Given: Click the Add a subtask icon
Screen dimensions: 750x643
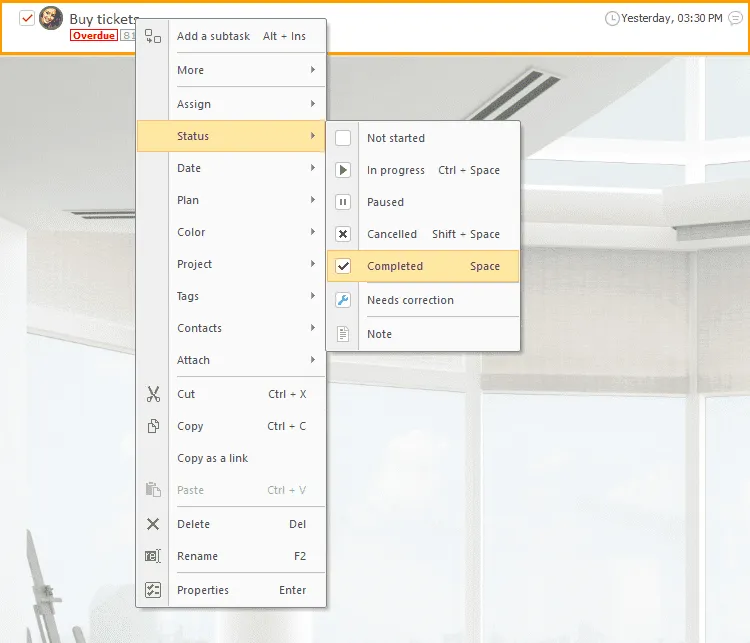Looking at the screenshot, I should point(153,36).
